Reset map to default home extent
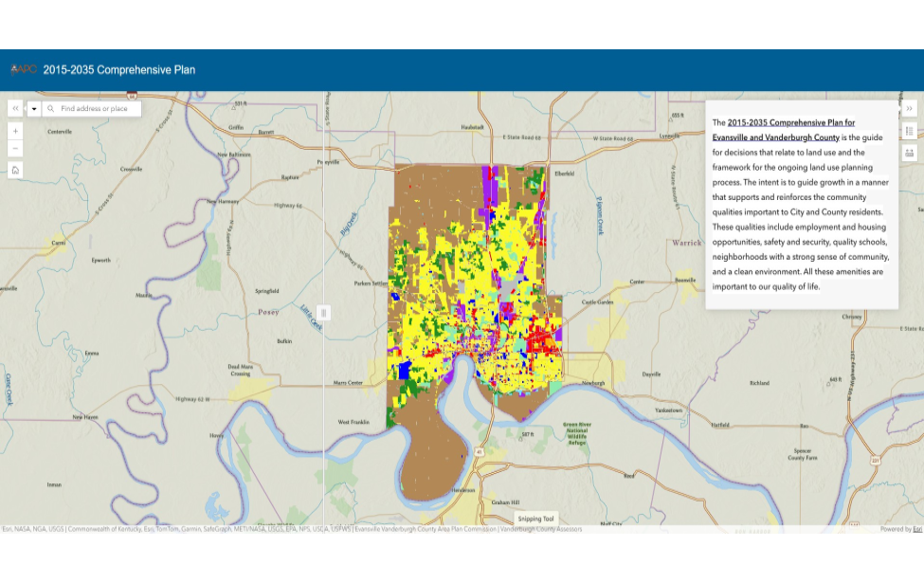The height and width of the screenshot is (583, 924). (x=15, y=171)
